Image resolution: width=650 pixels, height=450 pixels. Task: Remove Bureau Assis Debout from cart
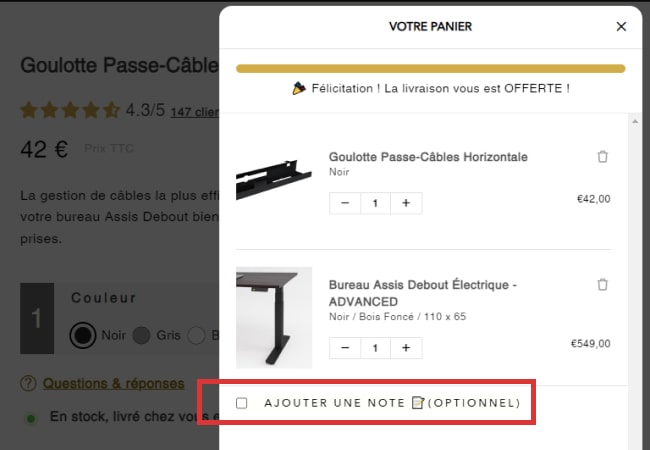coord(602,285)
